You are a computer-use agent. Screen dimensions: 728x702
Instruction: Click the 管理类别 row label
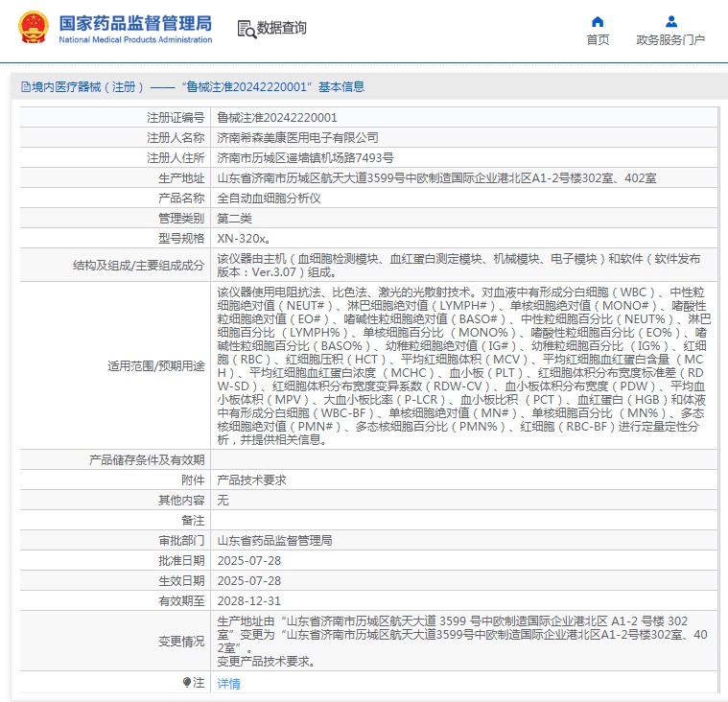click(181, 219)
